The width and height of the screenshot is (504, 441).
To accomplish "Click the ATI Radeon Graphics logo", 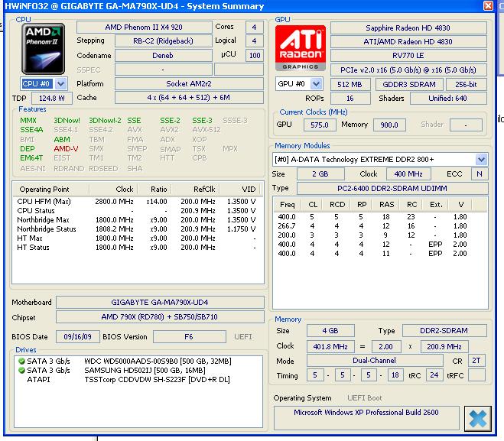I will tap(301, 48).
